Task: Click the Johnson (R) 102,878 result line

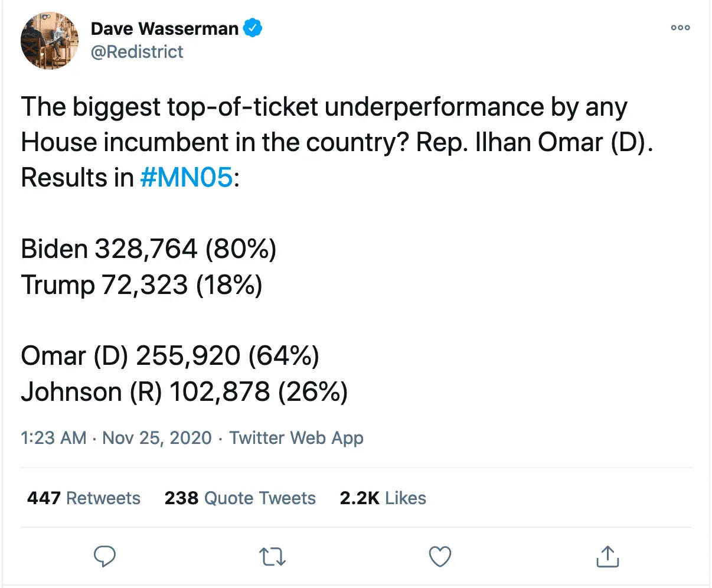Action: point(184,391)
